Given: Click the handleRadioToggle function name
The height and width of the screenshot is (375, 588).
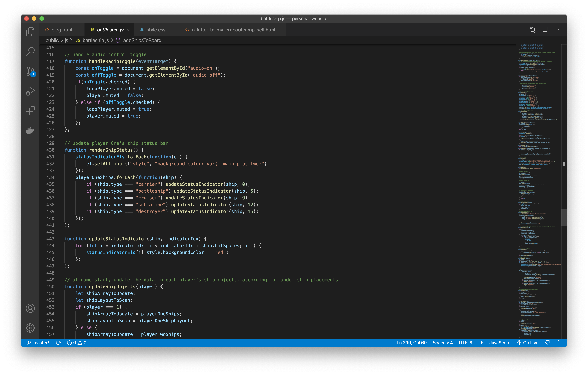Looking at the screenshot, I should [112, 61].
